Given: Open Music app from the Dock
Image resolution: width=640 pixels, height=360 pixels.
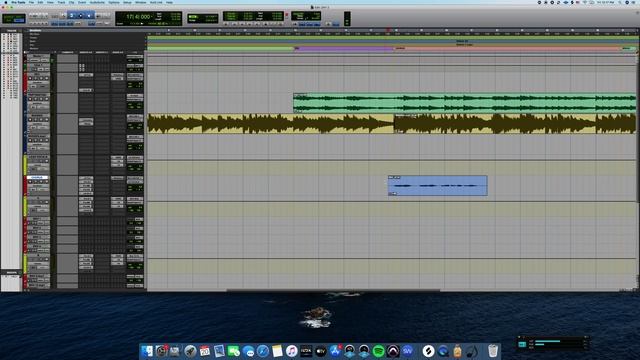Looking at the screenshot, I should click(291, 351).
